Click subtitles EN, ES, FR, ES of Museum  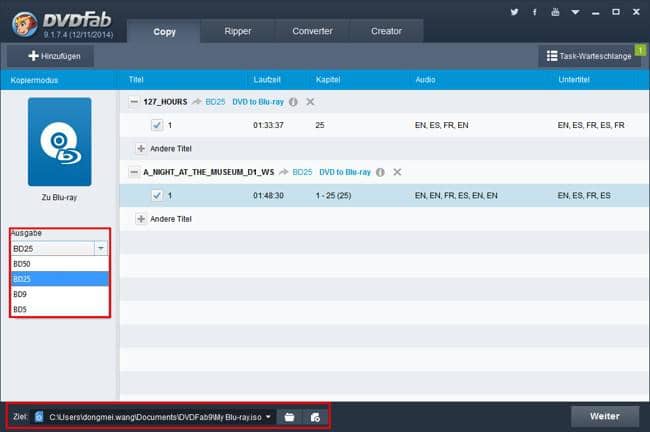tap(584, 196)
